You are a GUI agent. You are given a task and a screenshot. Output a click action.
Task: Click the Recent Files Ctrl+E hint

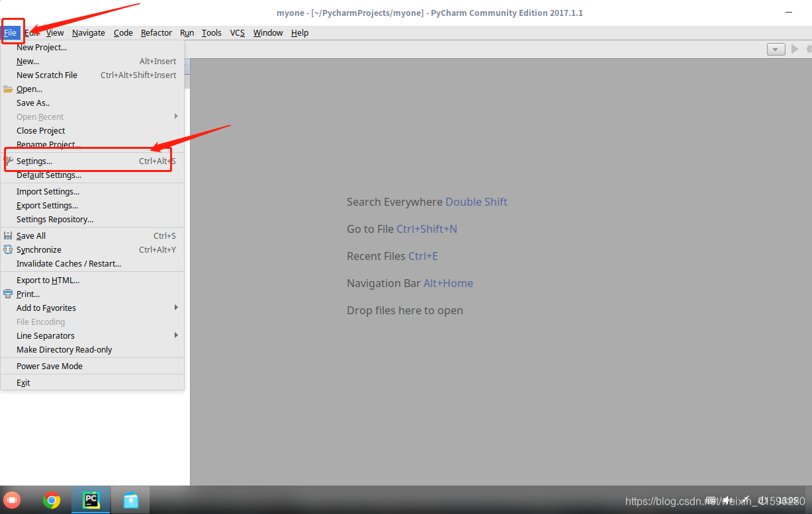(x=392, y=256)
